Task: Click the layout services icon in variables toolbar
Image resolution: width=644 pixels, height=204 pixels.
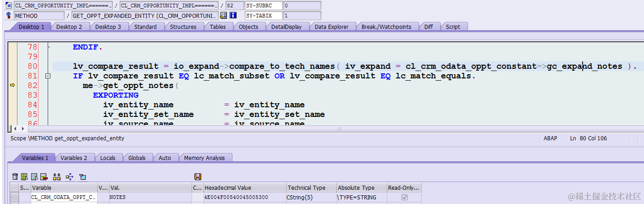Action: pos(83,176)
